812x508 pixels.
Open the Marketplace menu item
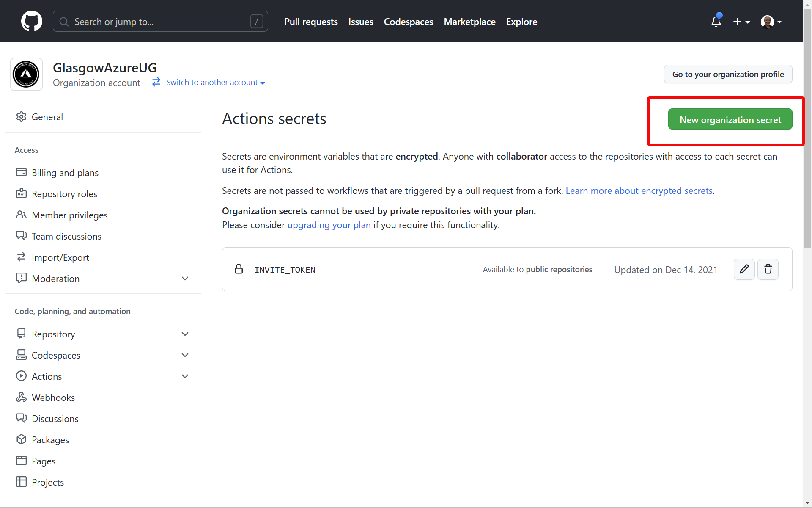point(469,21)
